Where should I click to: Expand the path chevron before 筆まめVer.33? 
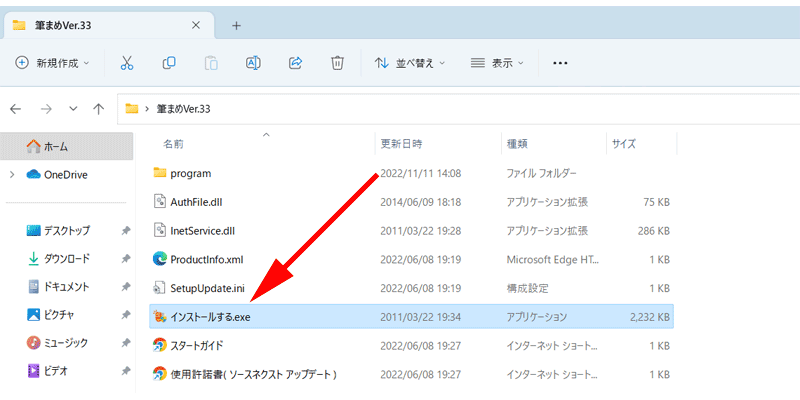(147, 109)
